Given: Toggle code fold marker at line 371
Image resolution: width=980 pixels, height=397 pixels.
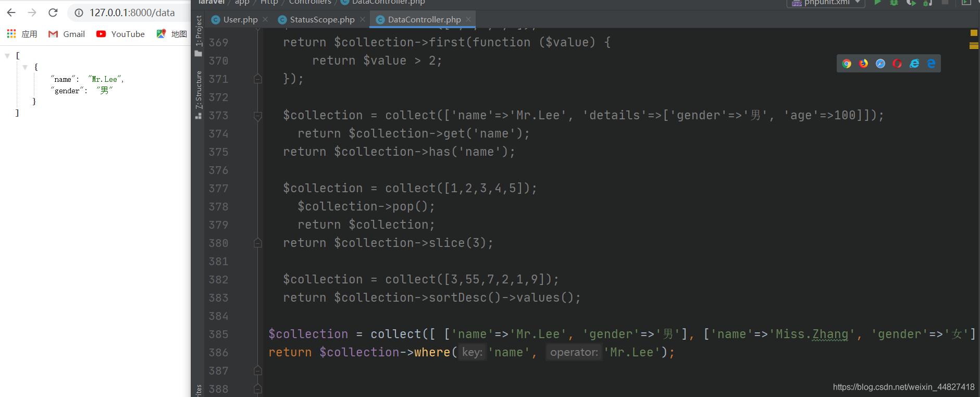Looking at the screenshot, I should [x=257, y=79].
